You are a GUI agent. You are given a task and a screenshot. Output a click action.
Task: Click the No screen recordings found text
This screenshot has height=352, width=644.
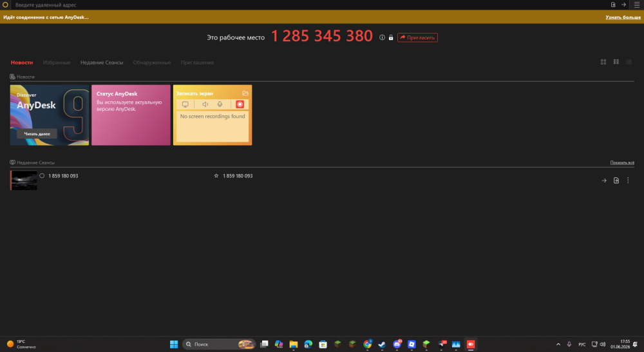click(x=213, y=117)
